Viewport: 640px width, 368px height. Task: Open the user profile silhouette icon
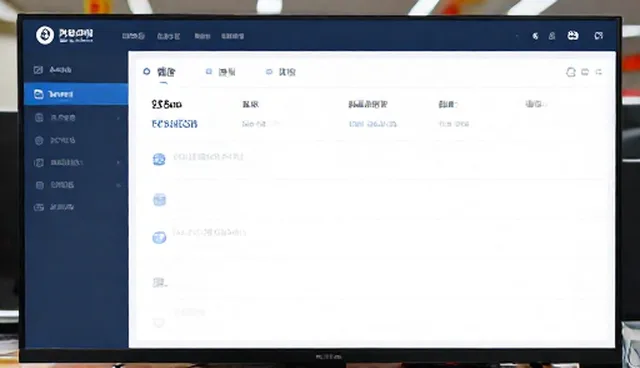pos(552,36)
